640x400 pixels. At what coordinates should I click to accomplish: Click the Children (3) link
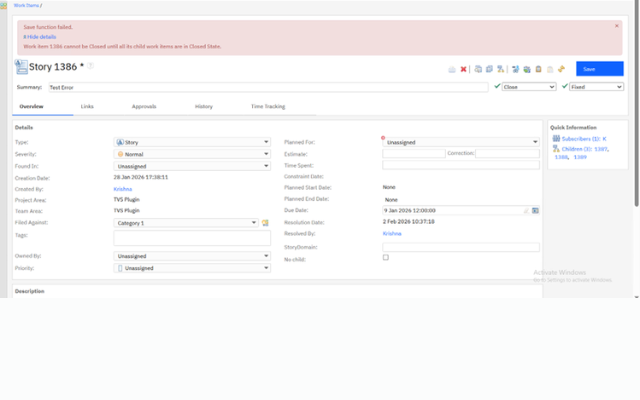click(577, 149)
